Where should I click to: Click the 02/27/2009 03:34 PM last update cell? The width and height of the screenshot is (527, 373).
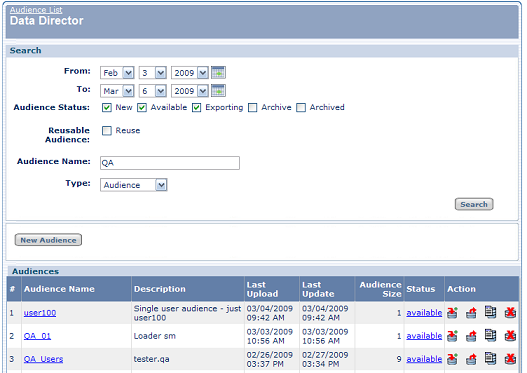[325, 359]
